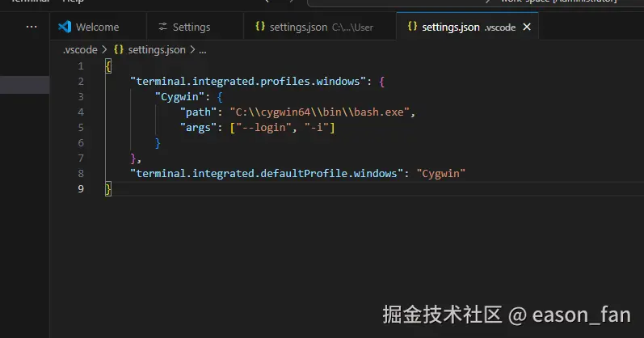
Task: Click the JSON braces icon on the .vscode settings.json tab
Action: [412, 27]
